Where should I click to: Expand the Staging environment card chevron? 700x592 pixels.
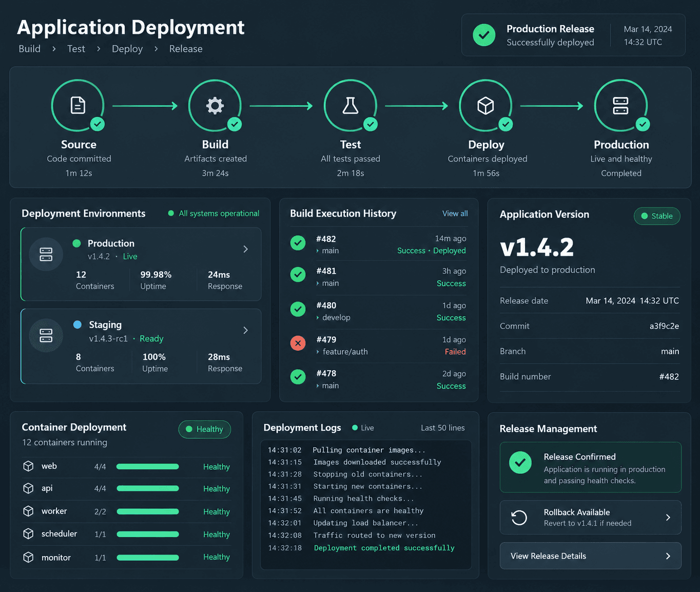click(x=245, y=330)
